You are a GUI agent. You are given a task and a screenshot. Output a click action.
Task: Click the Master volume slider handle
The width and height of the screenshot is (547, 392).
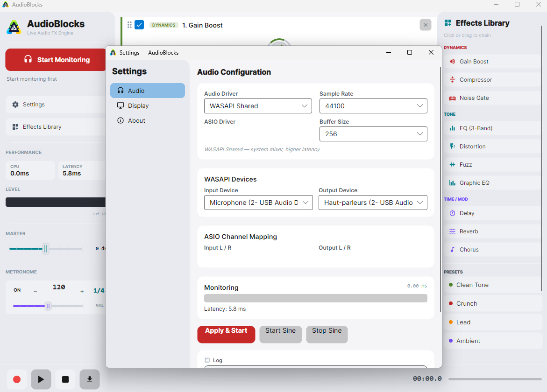tap(46, 249)
